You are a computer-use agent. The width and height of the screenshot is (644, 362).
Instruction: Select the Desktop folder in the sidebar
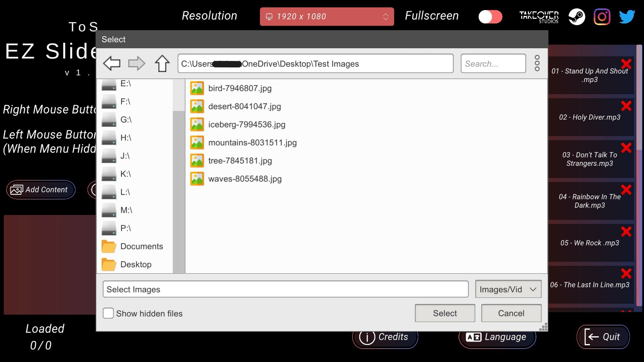click(x=136, y=264)
